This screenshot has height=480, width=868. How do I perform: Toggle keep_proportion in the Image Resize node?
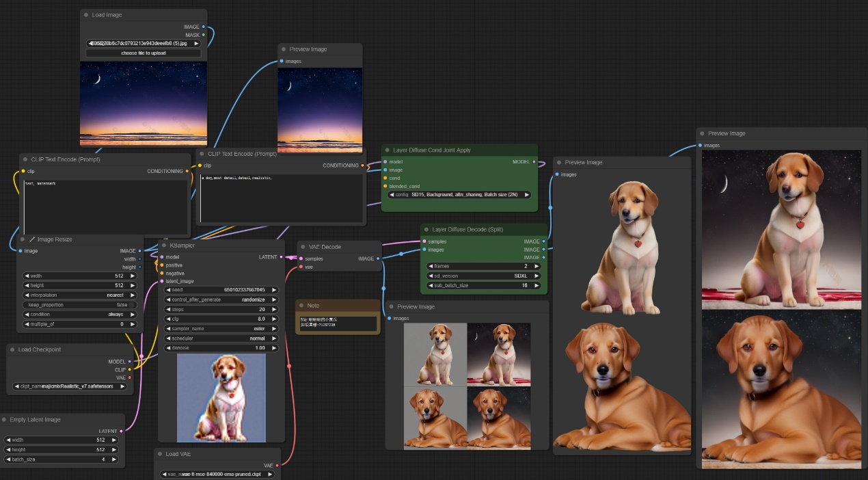pyautogui.click(x=80, y=305)
